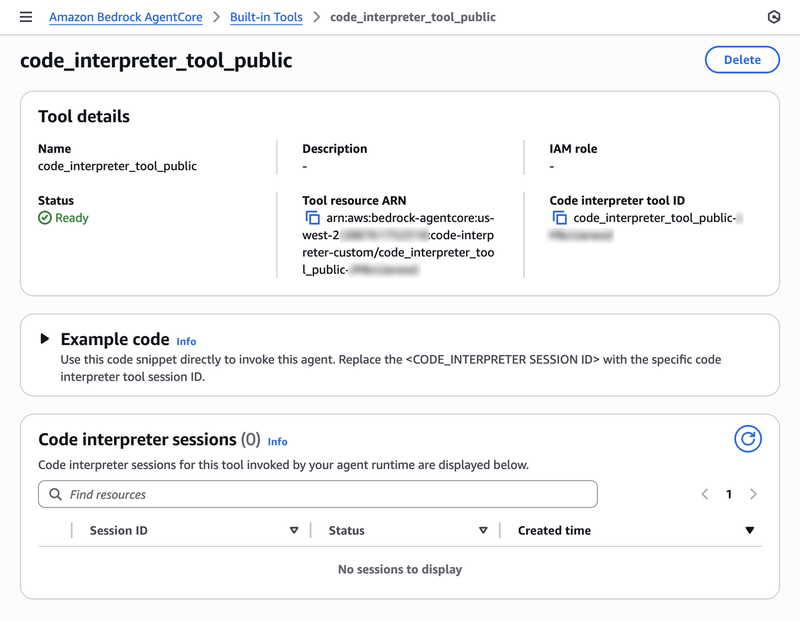
Task: Click the Code interpreter tool ID label
Action: point(617,201)
